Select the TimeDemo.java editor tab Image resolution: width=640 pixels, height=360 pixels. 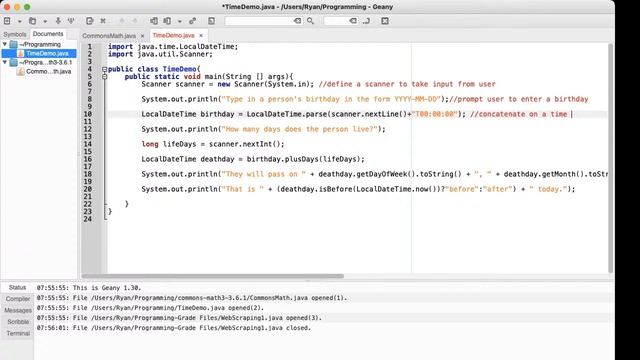click(173, 36)
